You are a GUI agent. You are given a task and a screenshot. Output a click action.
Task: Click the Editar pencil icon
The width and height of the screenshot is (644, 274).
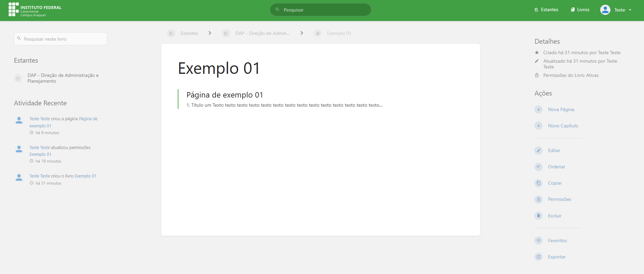(x=538, y=150)
